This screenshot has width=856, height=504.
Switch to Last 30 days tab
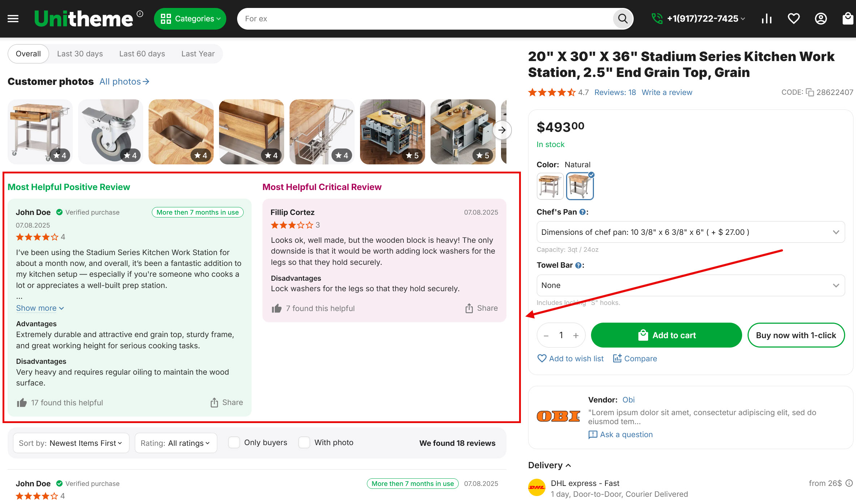(80, 54)
